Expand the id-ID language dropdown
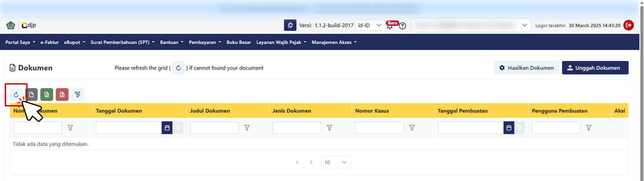This screenshot has width=644, height=181. tap(370, 25)
